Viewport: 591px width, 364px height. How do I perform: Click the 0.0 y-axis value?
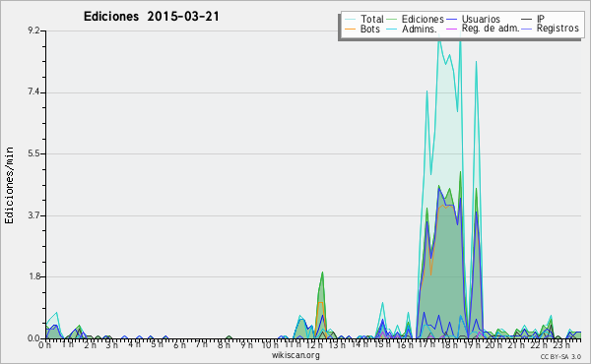click(x=33, y=338)
